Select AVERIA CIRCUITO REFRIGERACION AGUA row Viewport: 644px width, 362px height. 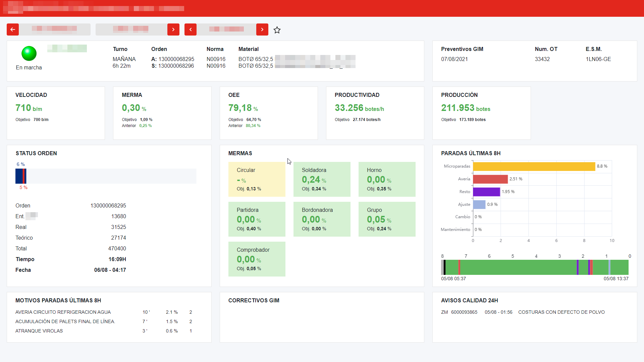[104, 312]
